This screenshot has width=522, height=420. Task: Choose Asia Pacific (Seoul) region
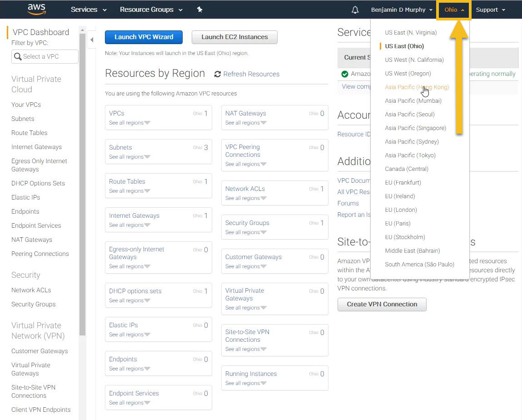coord(410,115)
